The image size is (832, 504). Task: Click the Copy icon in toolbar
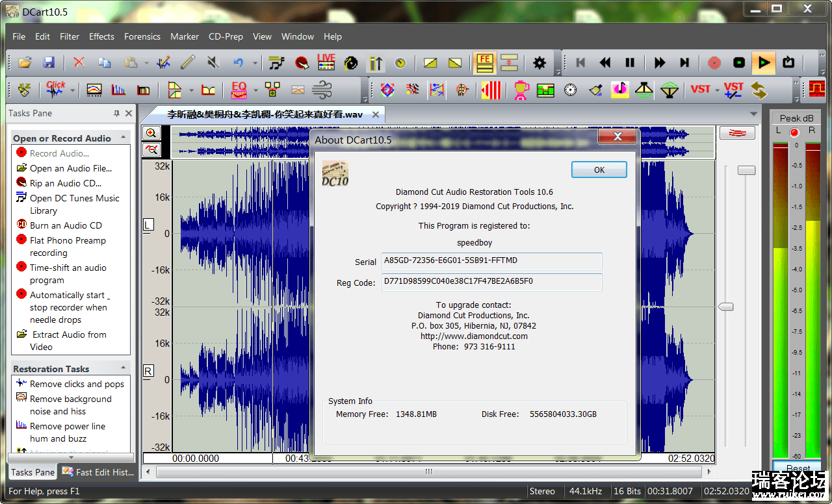[104, 63]
